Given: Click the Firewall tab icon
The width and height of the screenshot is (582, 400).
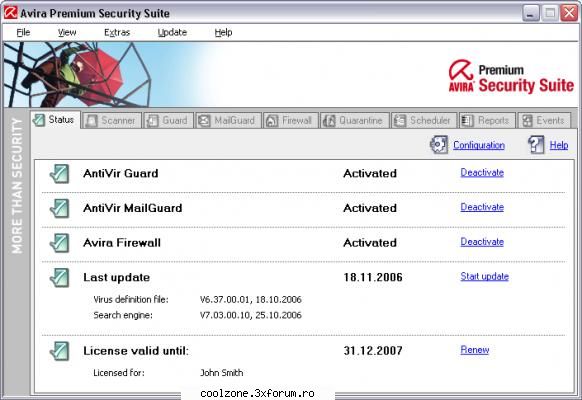Looking at the screenshot, I should (x=272, y=121).
